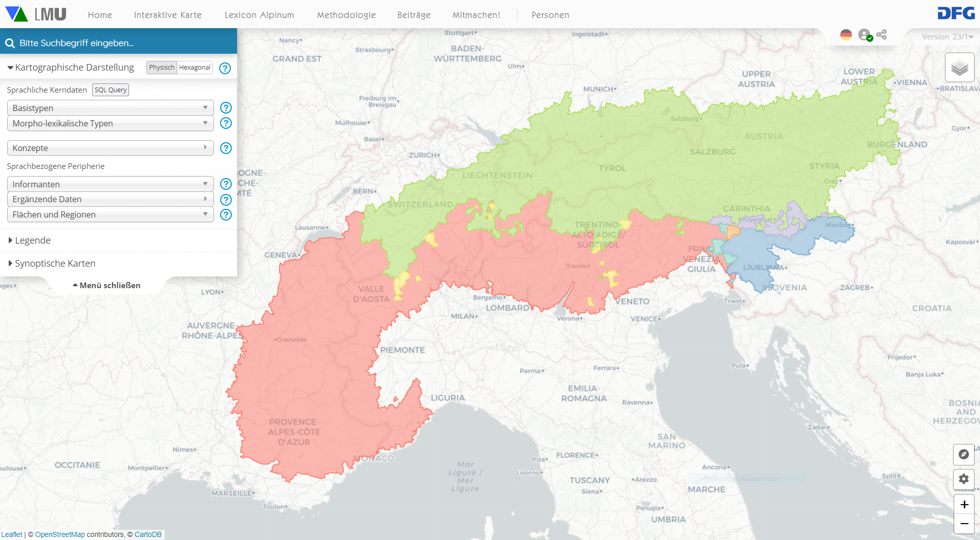980x540 pixels.
Task: Expand the Legende section
Action: click(x=32, y=241)
